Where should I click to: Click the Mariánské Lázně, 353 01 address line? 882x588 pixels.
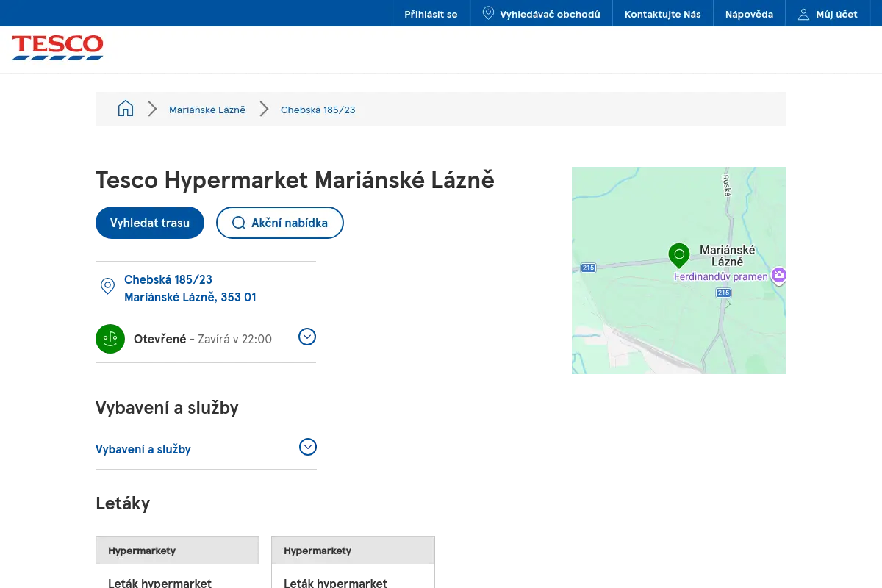tap(190, 297)
